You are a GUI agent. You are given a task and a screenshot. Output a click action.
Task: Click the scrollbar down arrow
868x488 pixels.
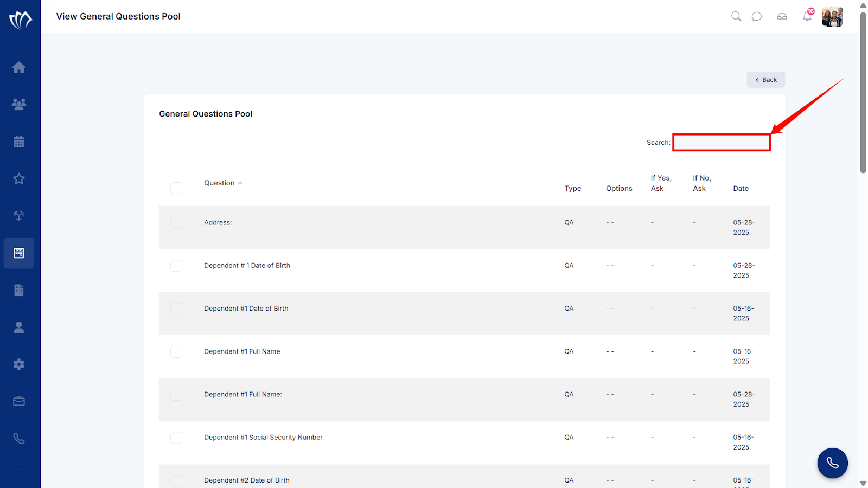863,483
